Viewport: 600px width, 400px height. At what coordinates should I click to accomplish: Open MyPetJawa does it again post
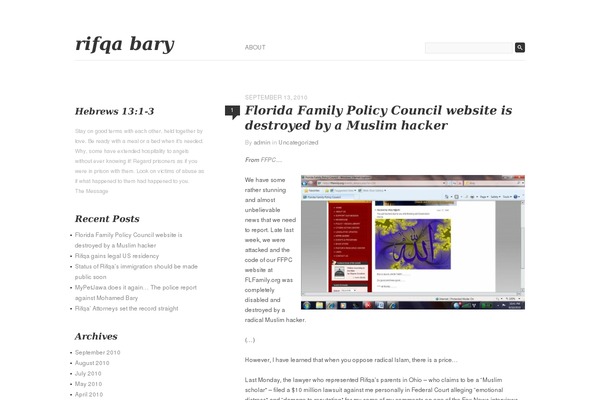tap(136, 292)
